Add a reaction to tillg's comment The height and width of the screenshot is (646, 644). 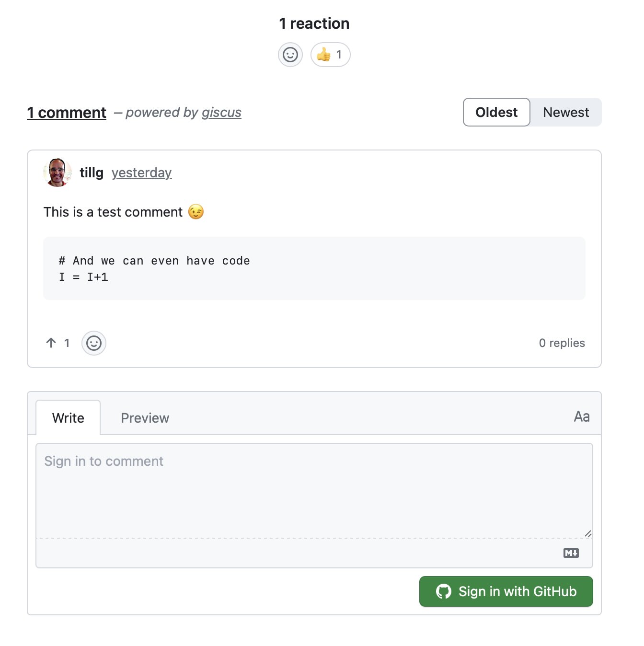[94, 343]
